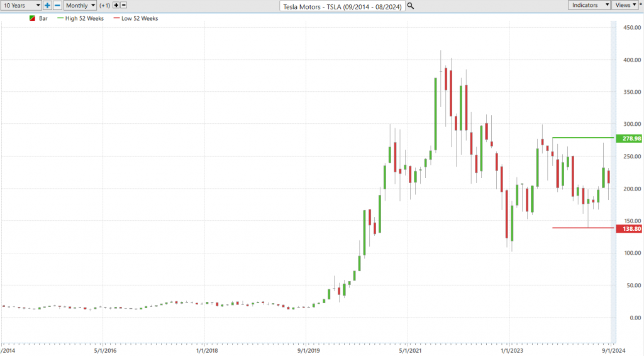
Task: Click the 450.00 price axis label
Action: coord(632,28)
